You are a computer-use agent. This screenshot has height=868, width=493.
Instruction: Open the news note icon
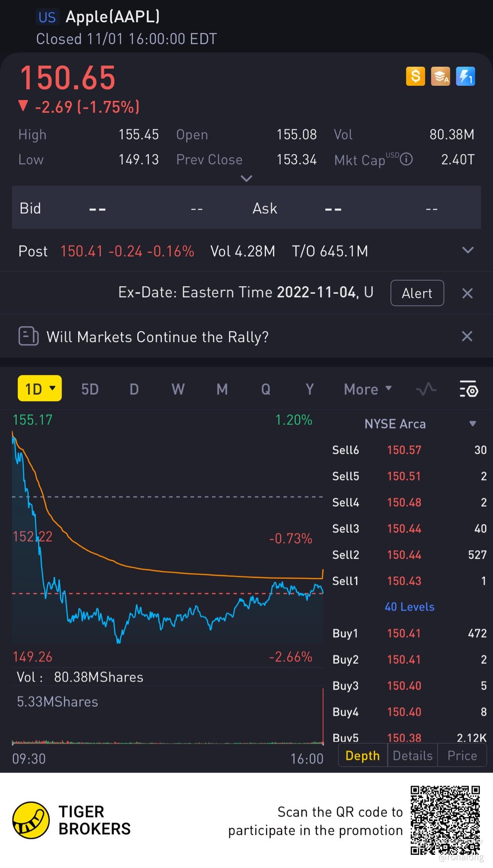coord(28,337)
